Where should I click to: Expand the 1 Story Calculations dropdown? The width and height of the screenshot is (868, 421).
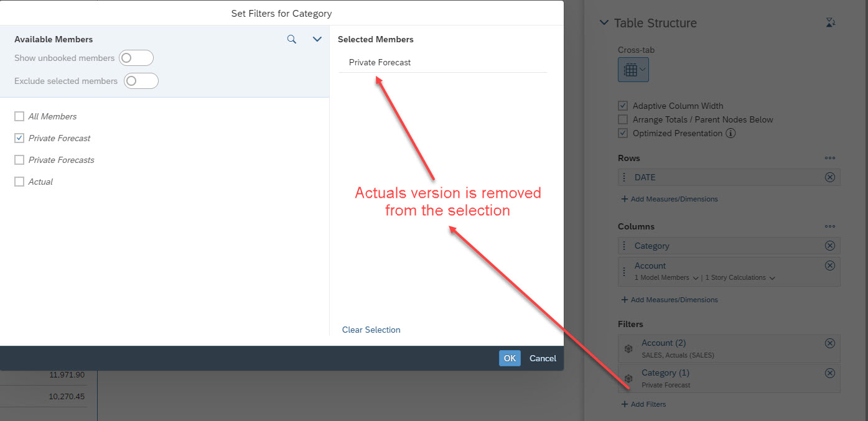click(x=740, y=278)
